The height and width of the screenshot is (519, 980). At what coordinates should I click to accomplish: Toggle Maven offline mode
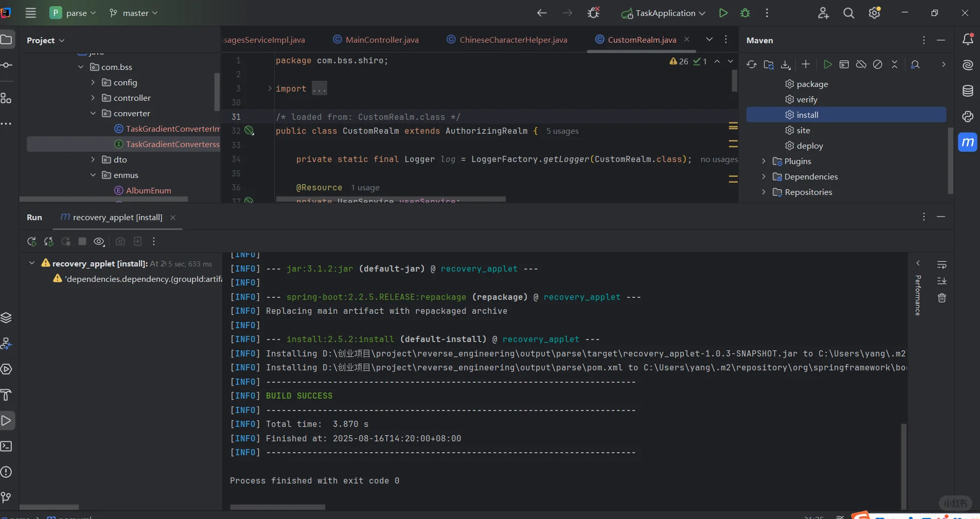point(861,64)
